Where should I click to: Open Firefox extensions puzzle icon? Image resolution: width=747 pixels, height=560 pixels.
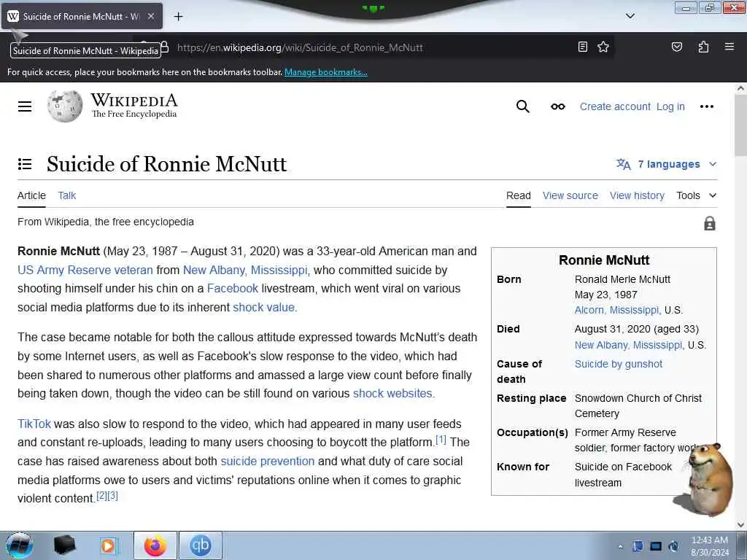click(703, 47)
